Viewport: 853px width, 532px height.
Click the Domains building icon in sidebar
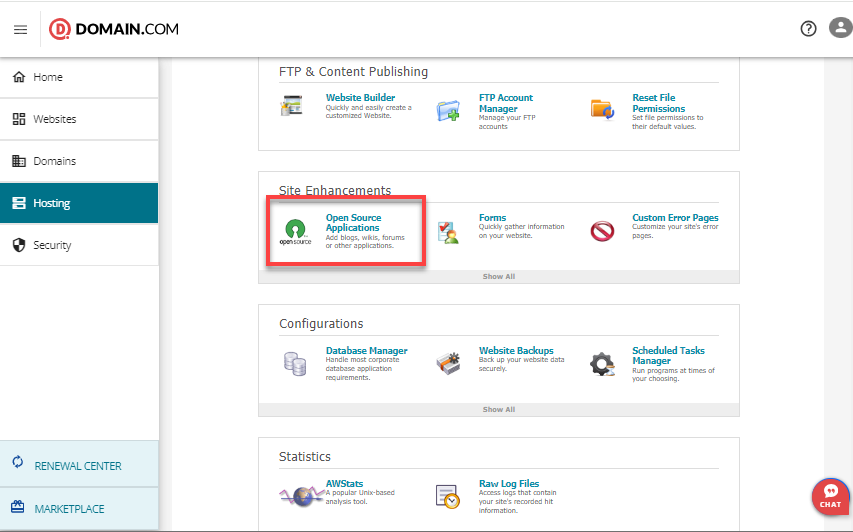click(19, 161)
